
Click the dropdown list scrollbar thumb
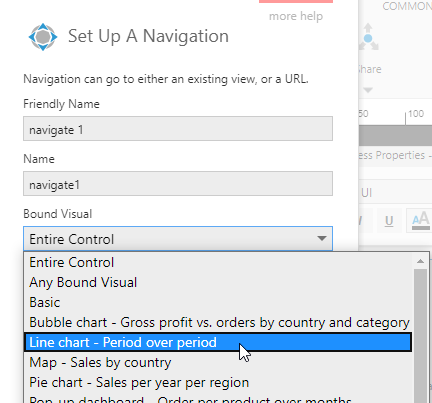[x=420, y=335]
